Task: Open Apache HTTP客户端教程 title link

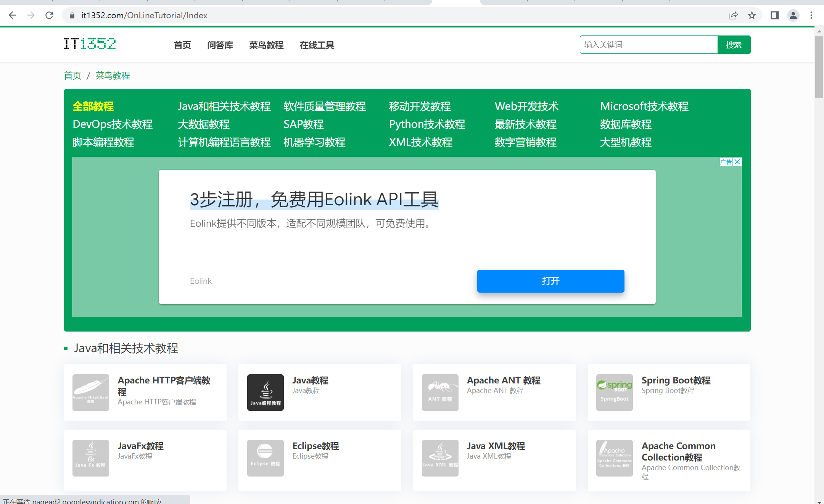Action: coord(164,386)
